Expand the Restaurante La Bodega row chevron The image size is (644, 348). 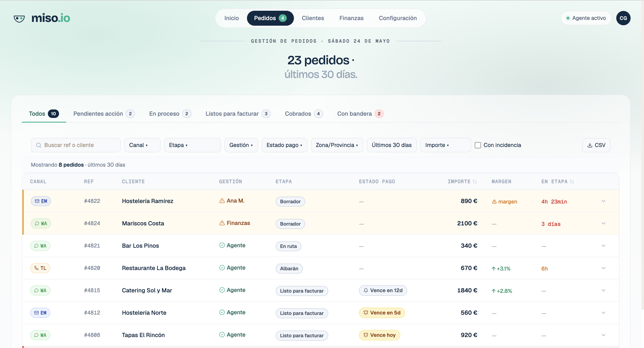pos(603,268)
